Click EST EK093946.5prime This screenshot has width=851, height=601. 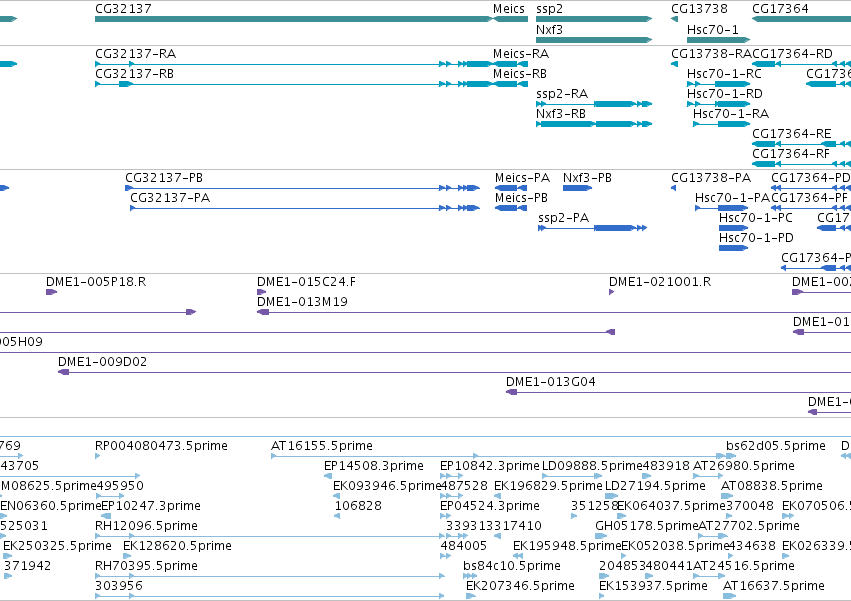point(336,496)
